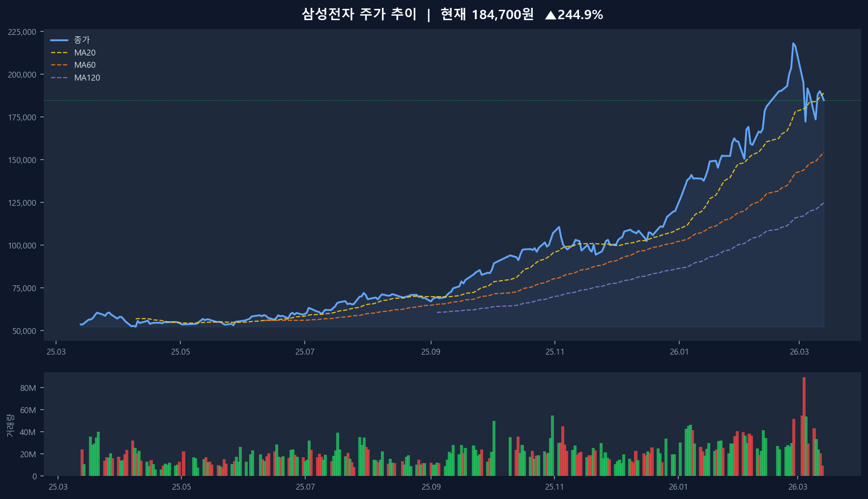
Task: Click 25.09 on the price chart date axis
Action: pyautogui.click(x=431, y=352)
